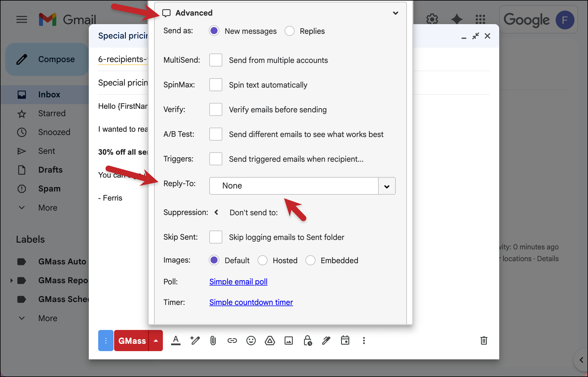The height and width of the screenshot is (377, 588).
Task: Collapse the Advanced section chevron
Action: (x=395, y=13)
